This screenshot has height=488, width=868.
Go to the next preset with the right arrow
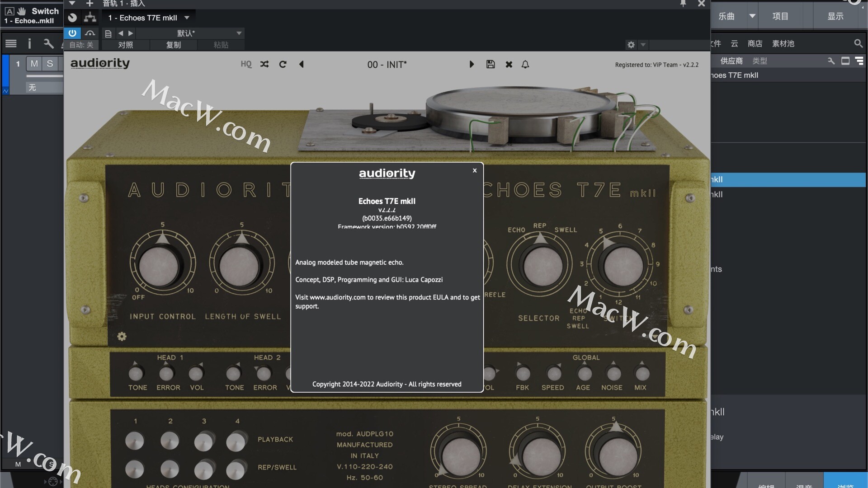(472, 64)
